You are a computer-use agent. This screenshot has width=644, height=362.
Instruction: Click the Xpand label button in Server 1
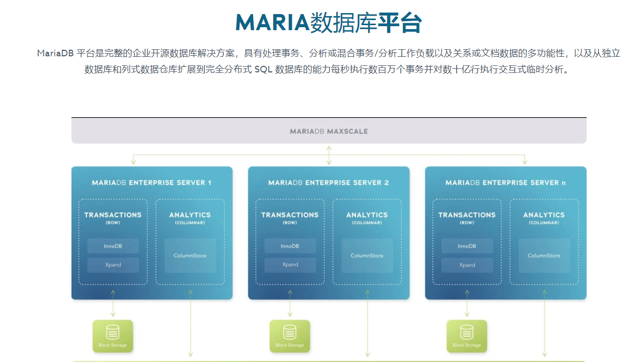click(113, 265)
